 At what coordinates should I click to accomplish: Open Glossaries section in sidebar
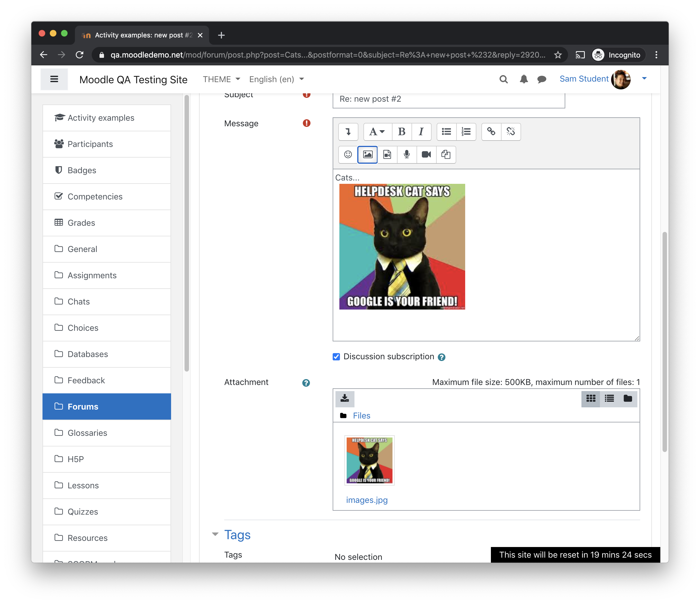pos(107,433)
